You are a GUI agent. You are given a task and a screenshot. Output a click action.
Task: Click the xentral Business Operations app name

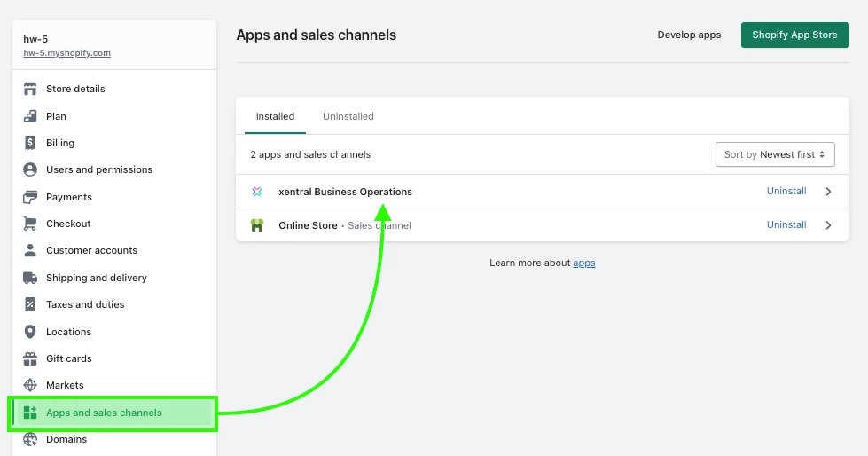tap(346, 192)
